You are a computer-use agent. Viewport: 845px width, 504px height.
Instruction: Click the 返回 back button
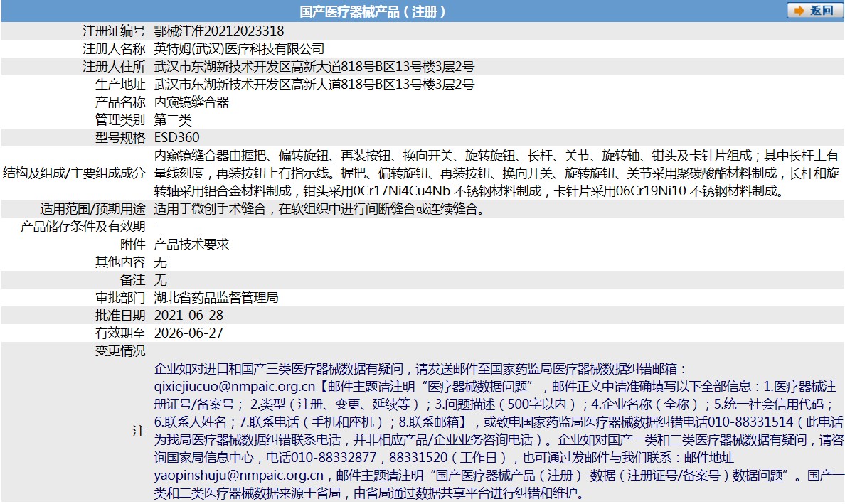814,11
